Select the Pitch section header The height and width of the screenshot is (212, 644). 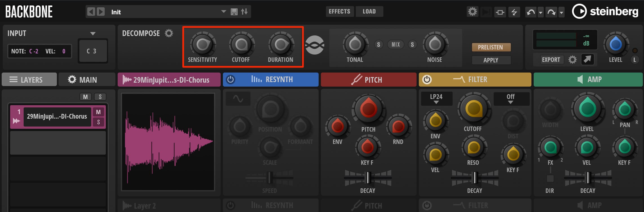tap(369, 80)
